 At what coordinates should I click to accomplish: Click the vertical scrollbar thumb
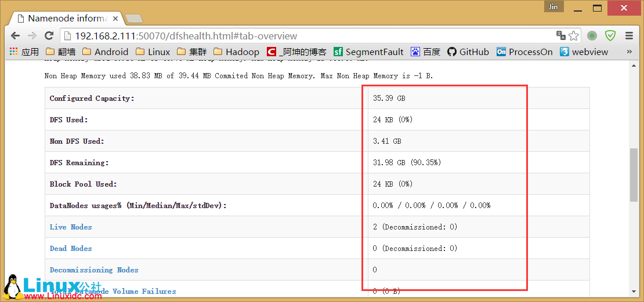[x=634, y=175]
